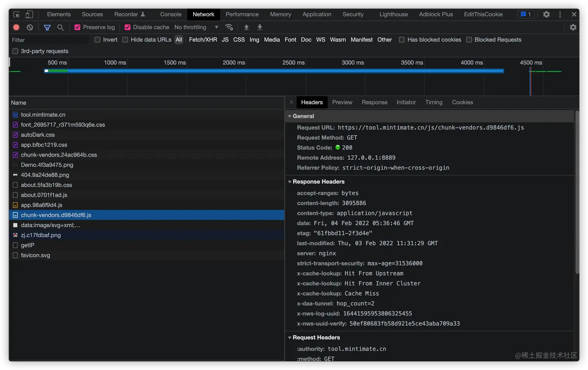Toggle Preserve log checkbox
The width and height of the screenshot is (588, 370).
coord(77,27)
